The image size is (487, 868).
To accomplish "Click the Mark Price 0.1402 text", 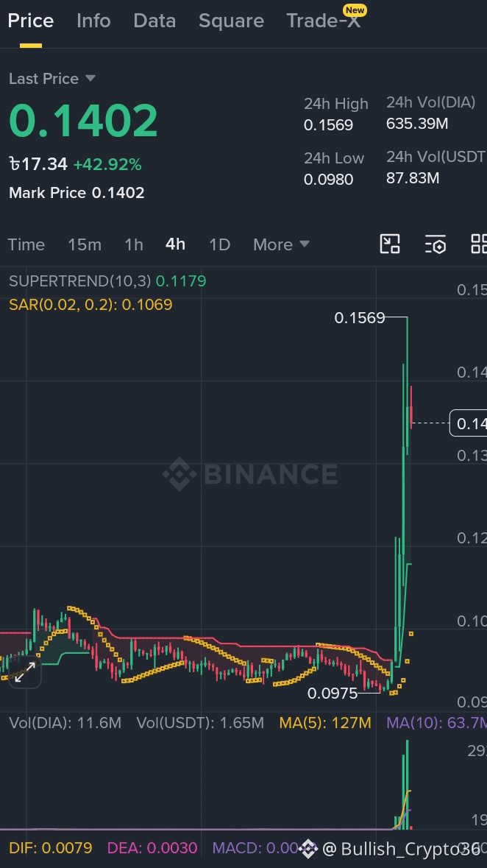I will pyautogui.click(x=77, y=193).
